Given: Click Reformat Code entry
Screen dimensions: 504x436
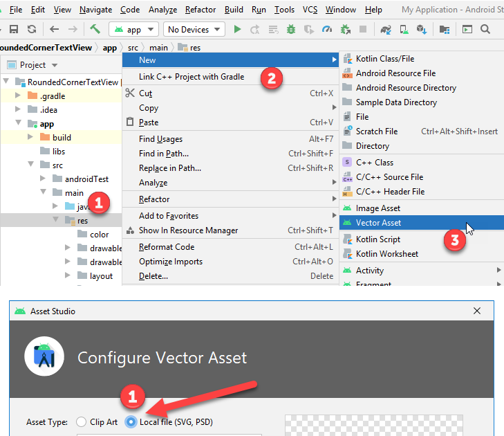Looking at the screenshot, I should (230, 247).
